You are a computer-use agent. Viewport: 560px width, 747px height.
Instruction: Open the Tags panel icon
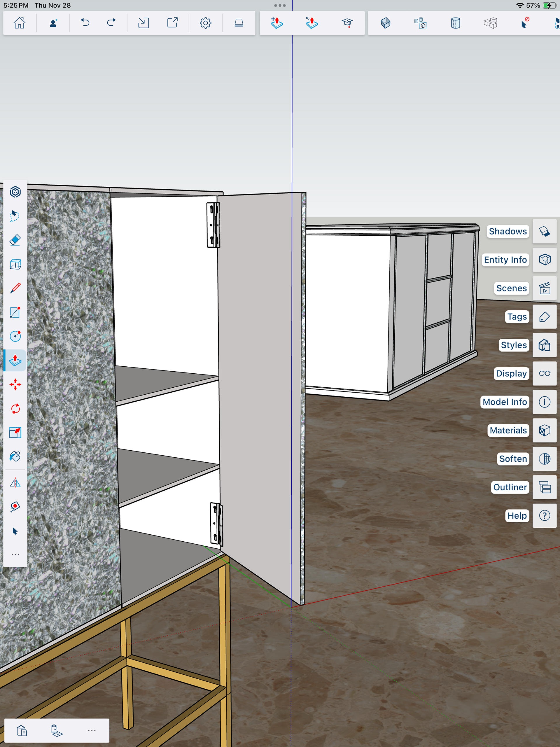click(x=544, y=317)
